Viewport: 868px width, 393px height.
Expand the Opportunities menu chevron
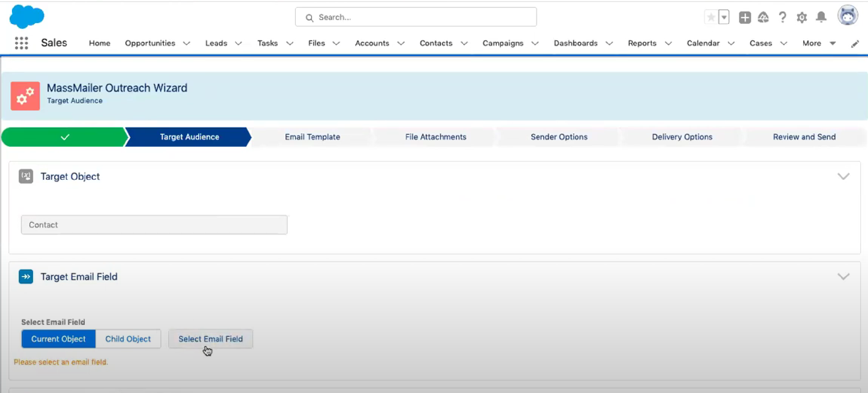(186, 43)
